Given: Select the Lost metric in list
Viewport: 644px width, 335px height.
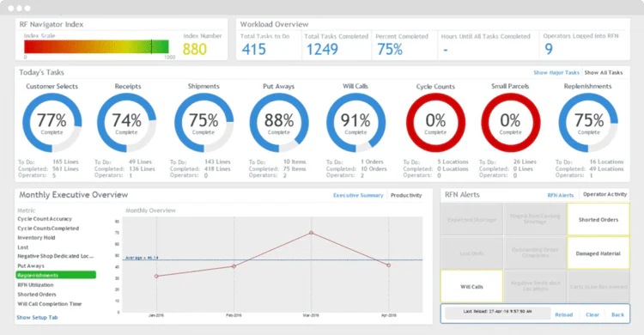Looking at the screenshot, I should coord(23,247).
